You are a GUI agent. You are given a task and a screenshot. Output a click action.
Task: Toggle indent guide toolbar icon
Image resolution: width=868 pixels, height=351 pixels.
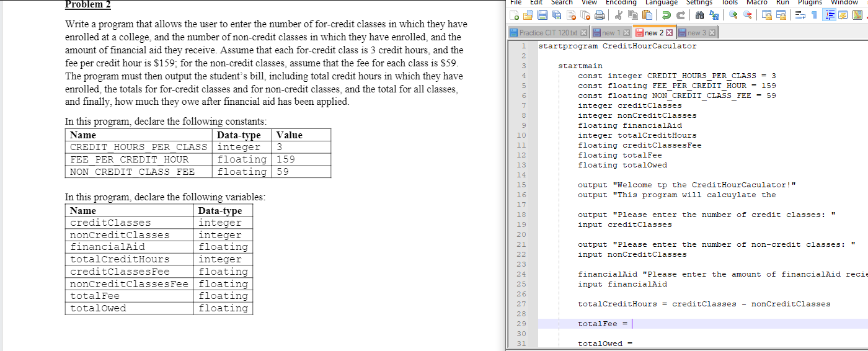(829, 15)
